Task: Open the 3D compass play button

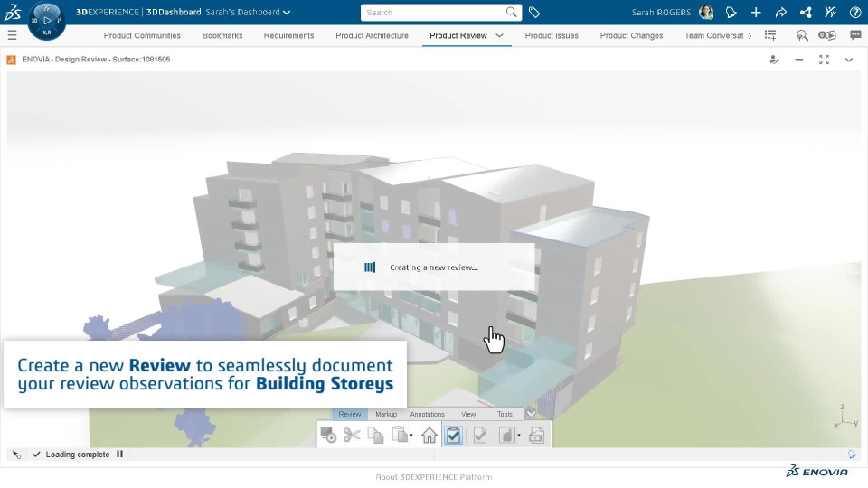Action: (47, 21)
